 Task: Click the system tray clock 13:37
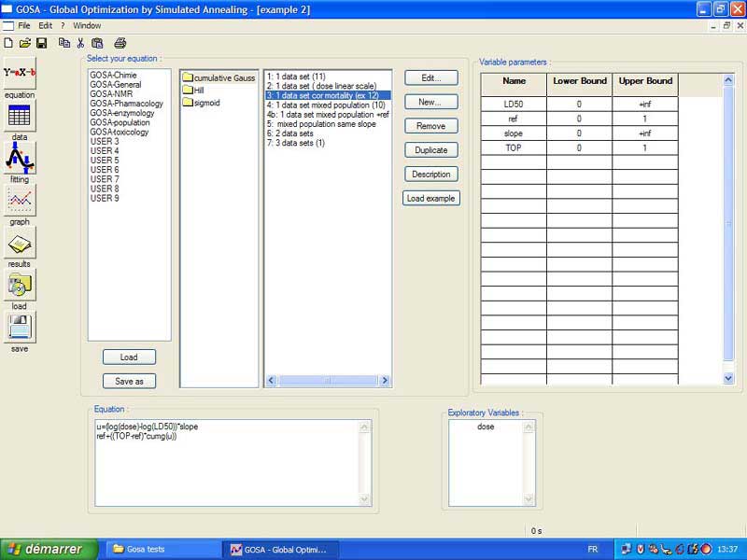pos(727,549)
